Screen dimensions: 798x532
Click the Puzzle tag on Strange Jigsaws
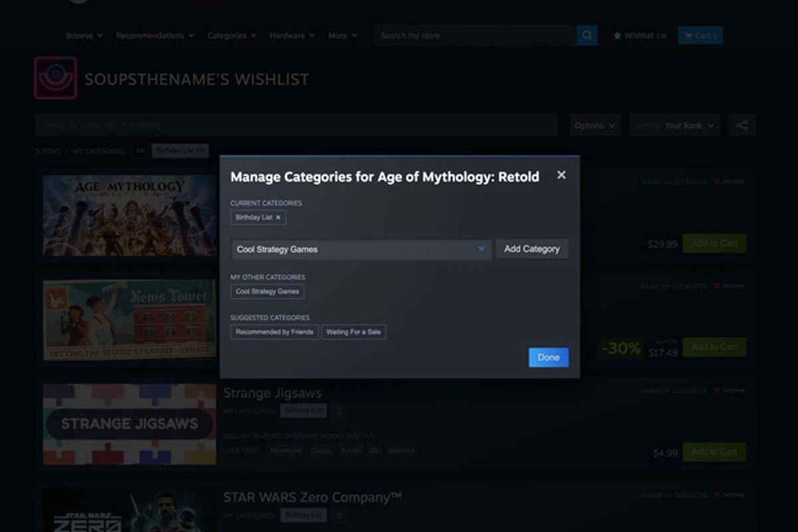click(x=349, y=450)
